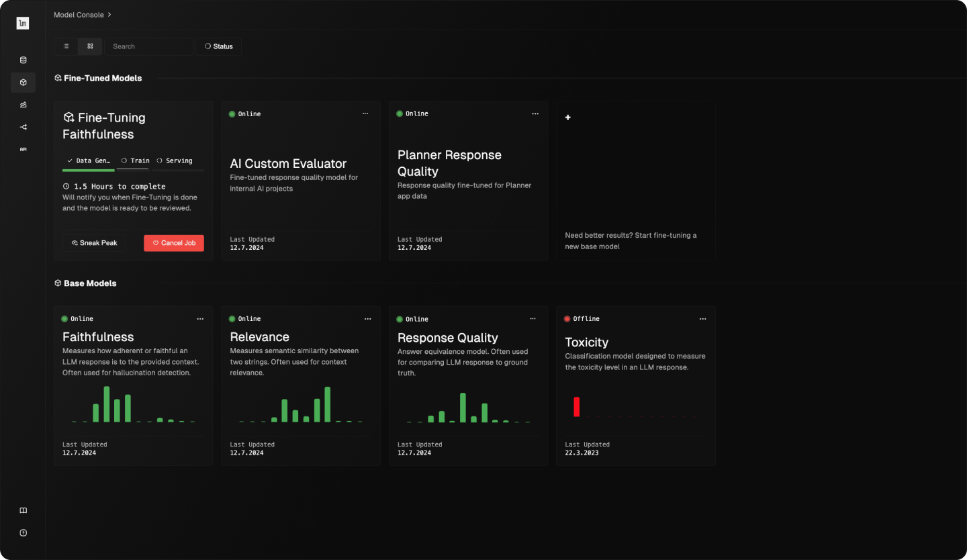Add a new fine-tuned model with plus
Screen dimensions: 967x560
[568, 118]
